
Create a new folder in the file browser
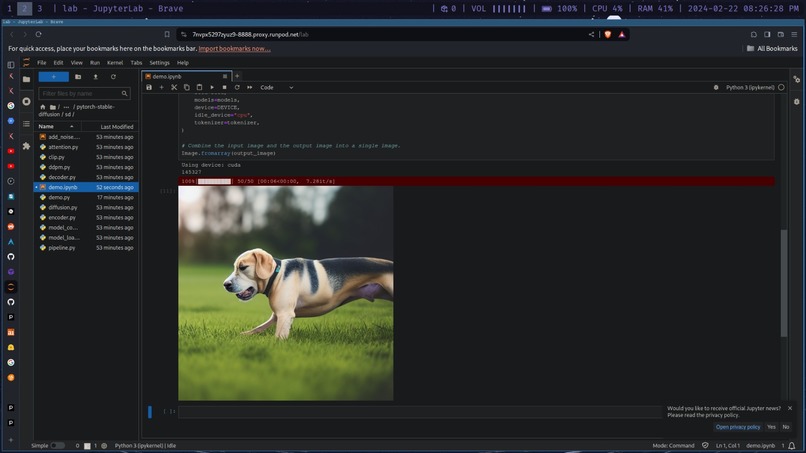click(x=78, y=77)
